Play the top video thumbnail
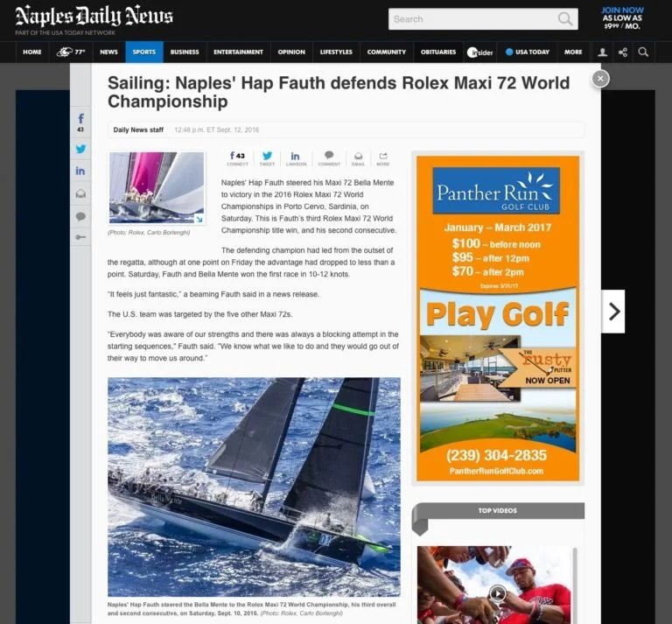 (x=498, y=593)
